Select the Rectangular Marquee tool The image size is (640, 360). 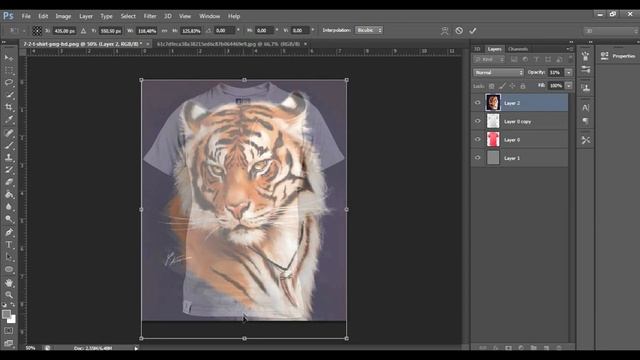click(x=9, y=70)
